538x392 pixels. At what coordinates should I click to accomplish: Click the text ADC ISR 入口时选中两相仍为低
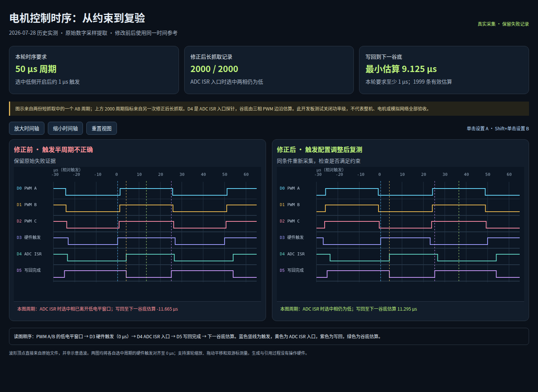pyautogui.click(x=226, y=82)
